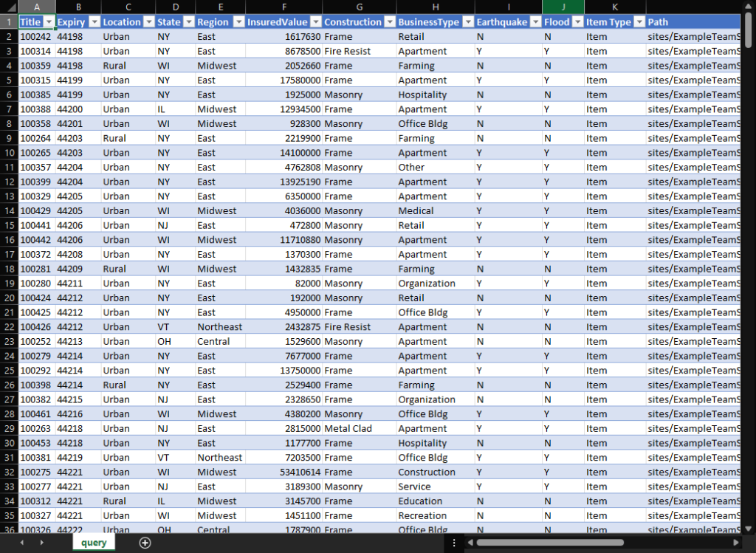Click InsuredValue cell 4762808
The image size is (756, 553).
coord(284,168)
